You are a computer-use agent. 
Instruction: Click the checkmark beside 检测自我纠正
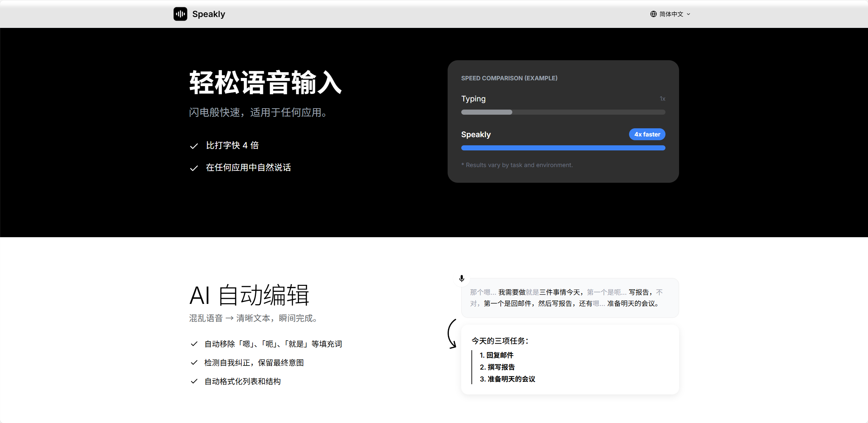(x=194, y=363)
